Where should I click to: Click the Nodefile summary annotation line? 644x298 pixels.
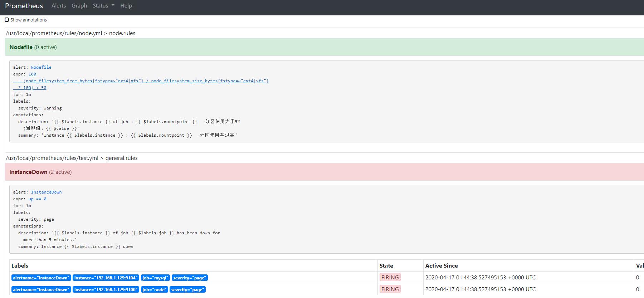click(128, 135)
